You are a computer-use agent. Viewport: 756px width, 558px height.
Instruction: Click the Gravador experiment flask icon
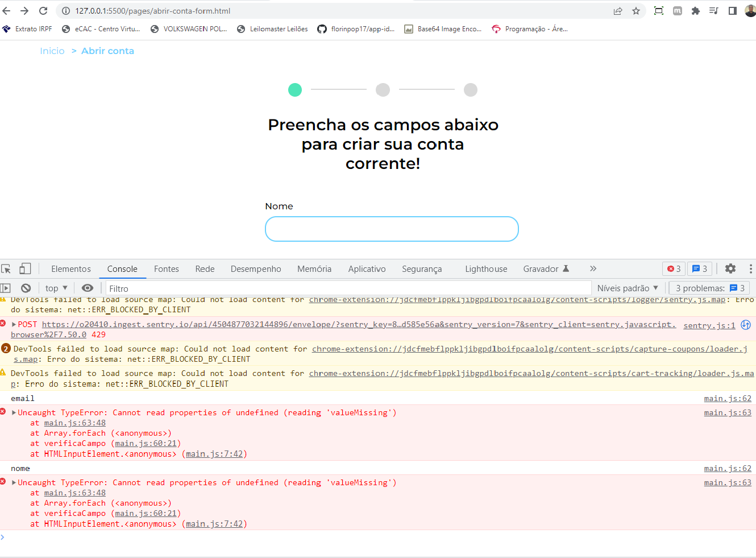[x=566, y=268]
